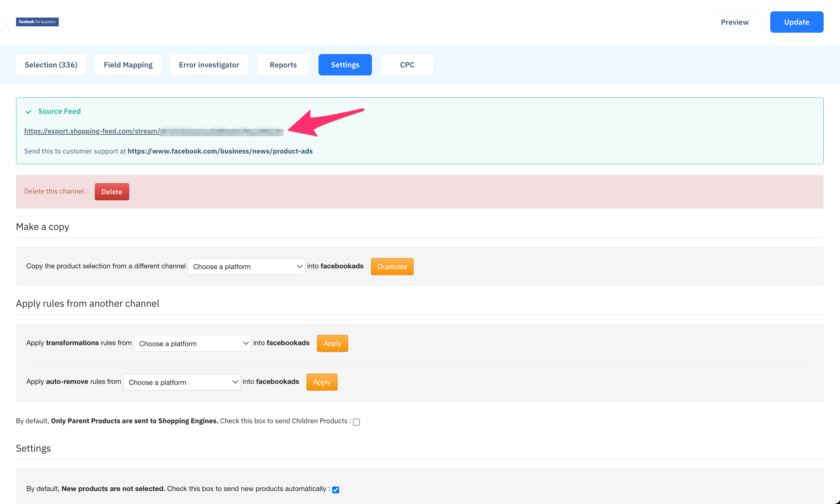840x504 pixels.
Task: Open the Reports tab
Action: pos(283,64)
